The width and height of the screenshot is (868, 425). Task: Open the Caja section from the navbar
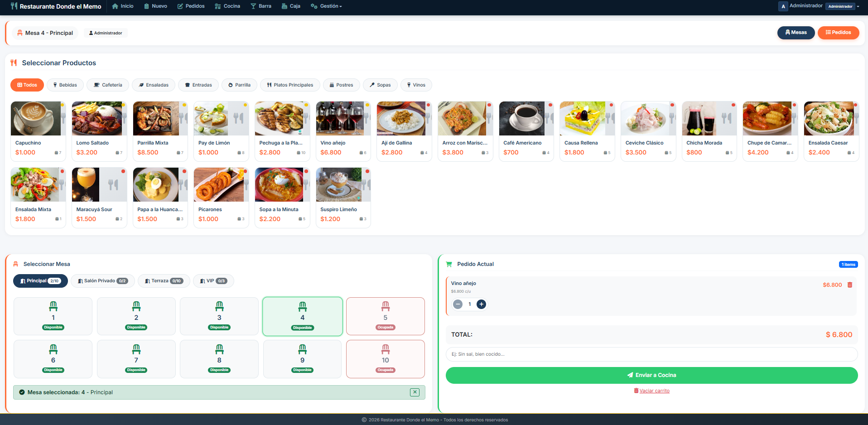tap(291, 6)
